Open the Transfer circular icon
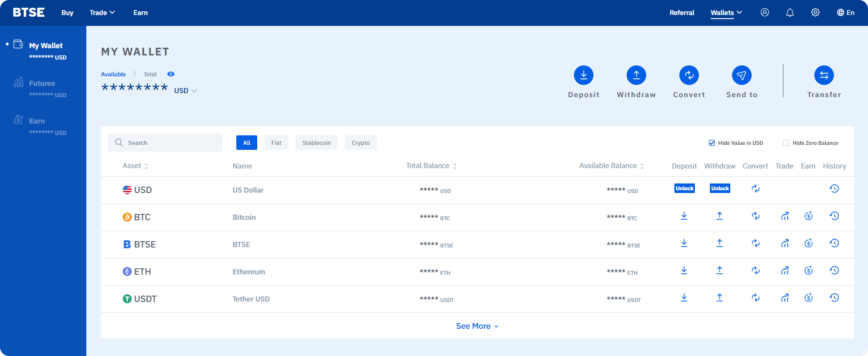 pyautogui.click(x=824, y=75)
